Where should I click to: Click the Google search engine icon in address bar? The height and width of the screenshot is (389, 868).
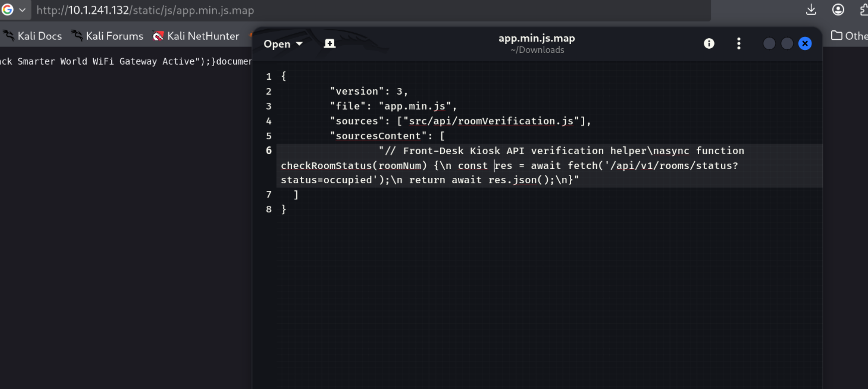[x=7, y=10]
